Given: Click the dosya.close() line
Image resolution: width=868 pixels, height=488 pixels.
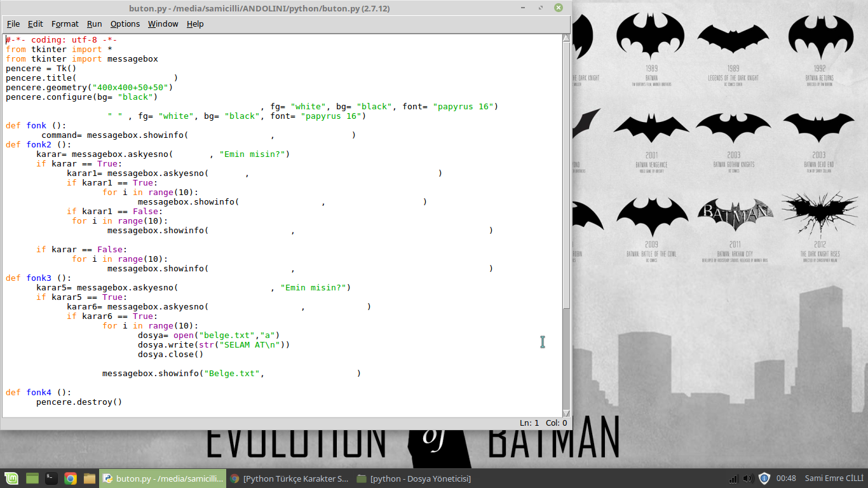Looking at the screenshot, I should point(170,354).
